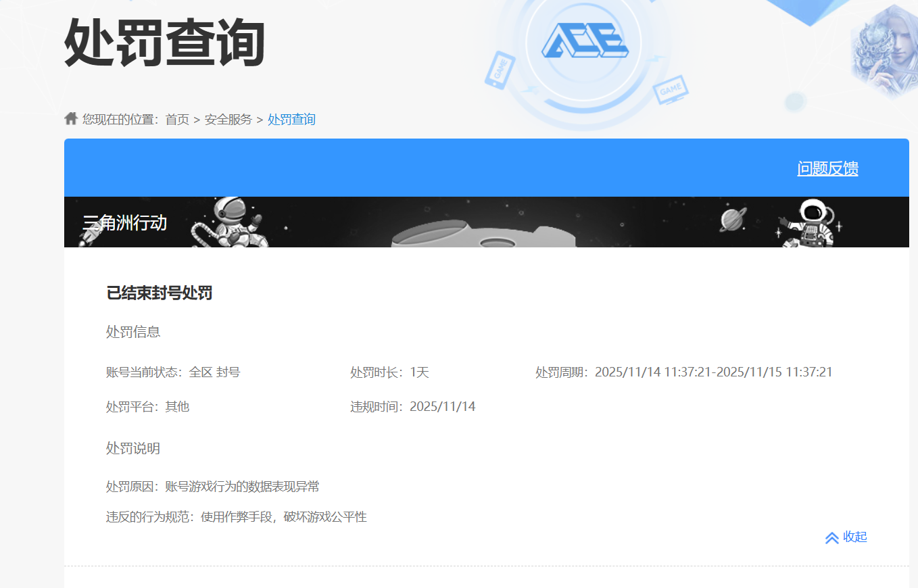Click the phone GAME icon near the logo
This screenshot has height=588, width=918.
pos(500,70)
